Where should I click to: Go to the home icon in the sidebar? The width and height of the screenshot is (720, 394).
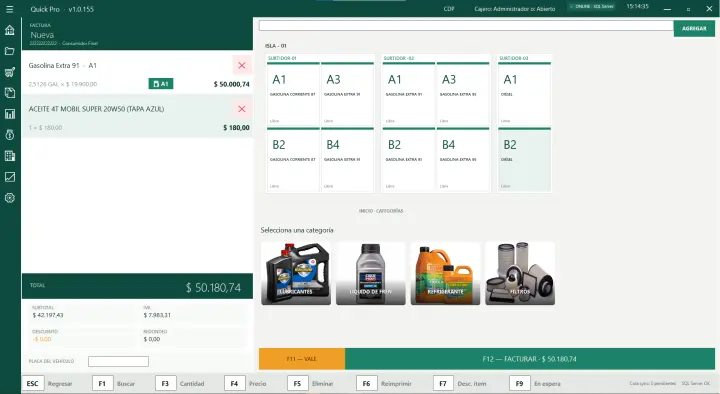tap(10, 30)
